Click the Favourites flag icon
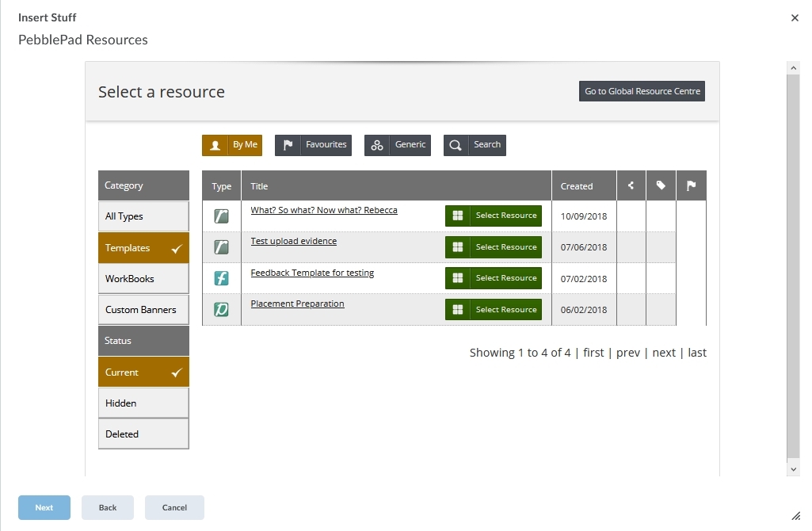The height and width of the screenshot is (531, 812). [288, 145]
